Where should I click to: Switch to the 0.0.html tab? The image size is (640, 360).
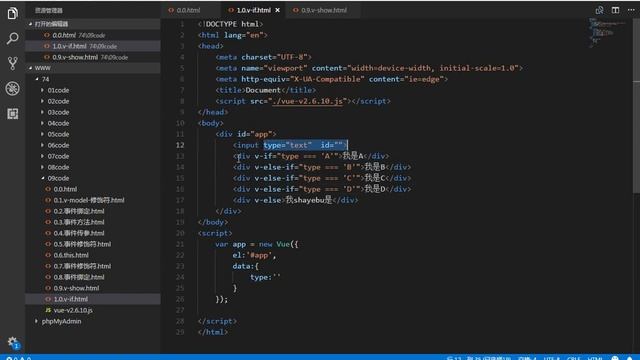188,10
